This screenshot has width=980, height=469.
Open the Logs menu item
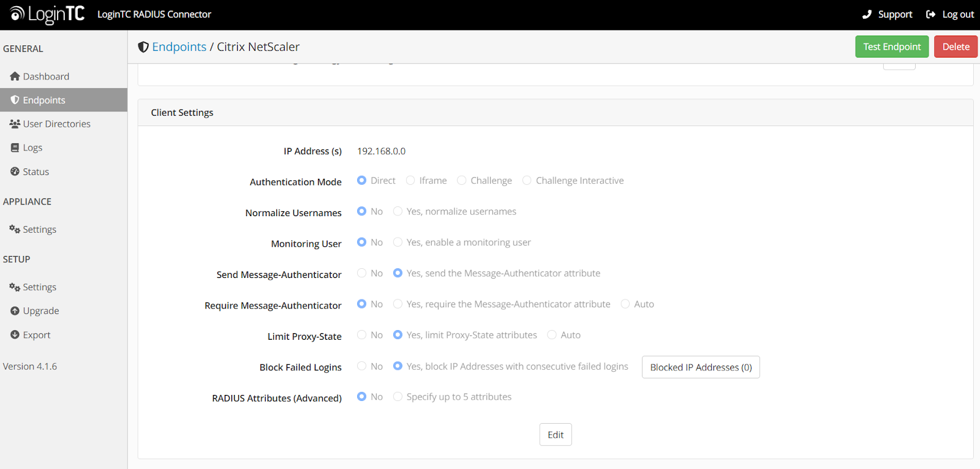pos(64,148)
